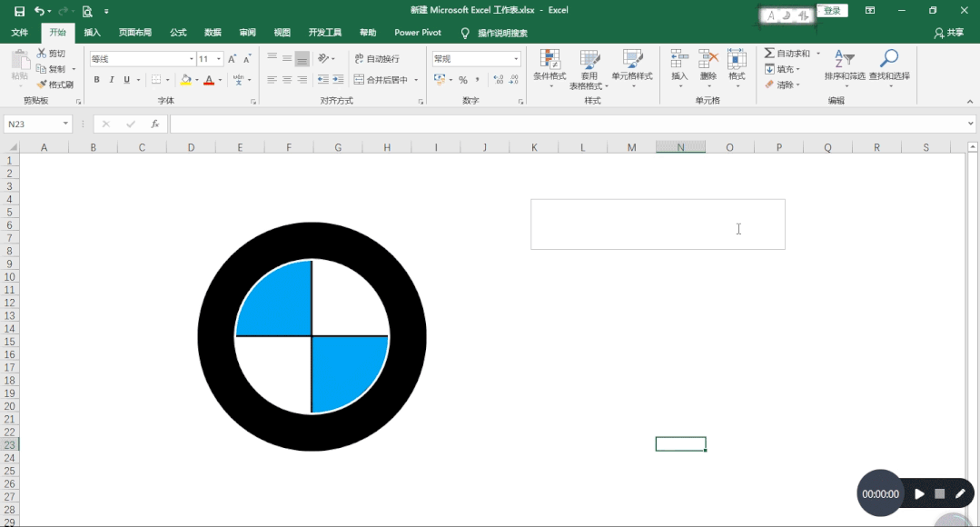Click the Insert Function fx icon
Viewport: 980px width, 527px height.
pyautogui.click(x=155, y=124)
